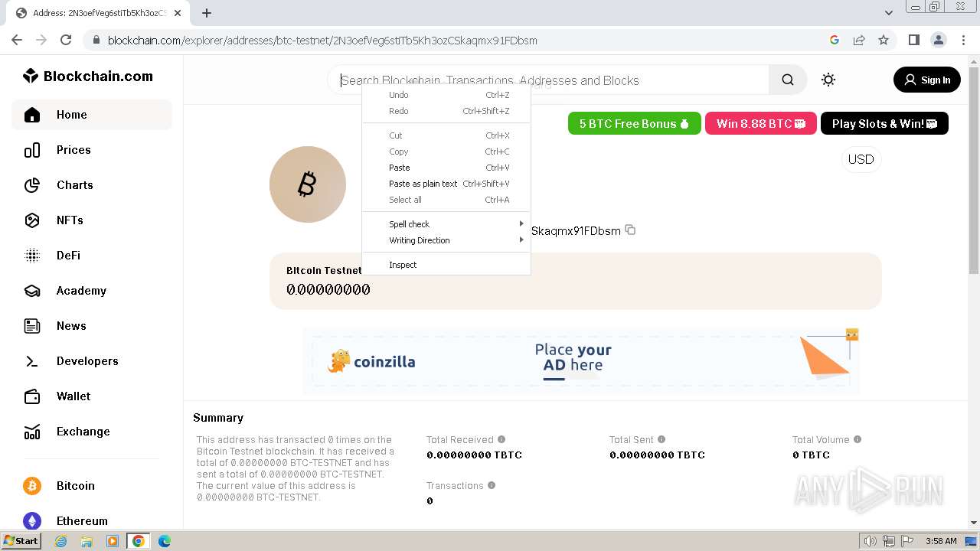Viewport: 980px width, 551px height.
Task: Share this page icon in address bar
Action: (x=859, y=40)
